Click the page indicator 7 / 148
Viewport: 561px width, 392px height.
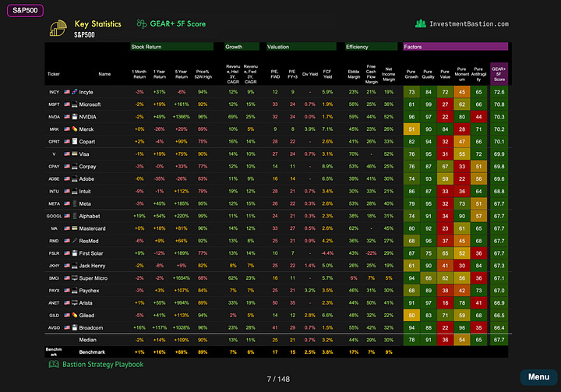pos(278,379)
